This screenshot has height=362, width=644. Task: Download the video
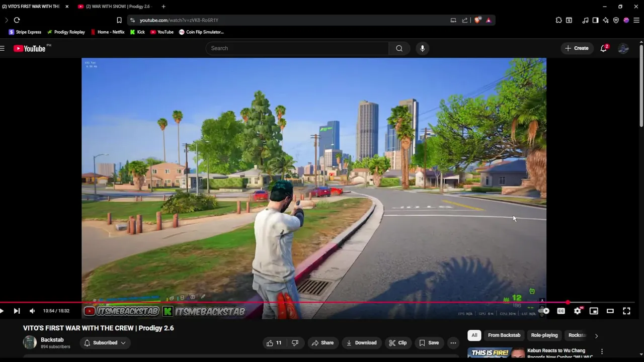tap(361, 343)
